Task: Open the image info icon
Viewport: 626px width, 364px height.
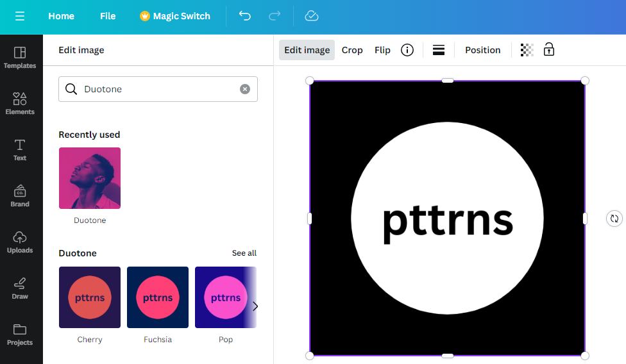Action: pos(407,50)
